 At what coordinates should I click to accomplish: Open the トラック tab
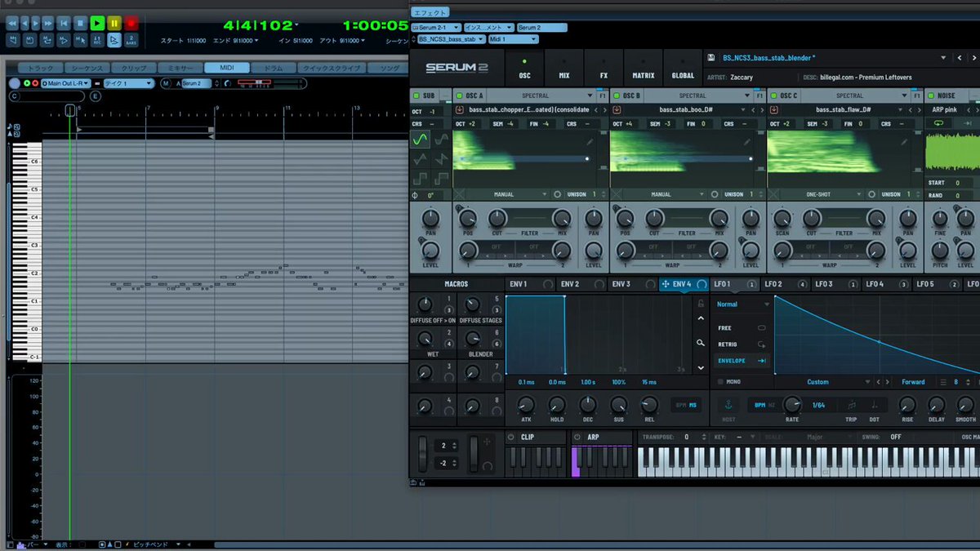39,69
